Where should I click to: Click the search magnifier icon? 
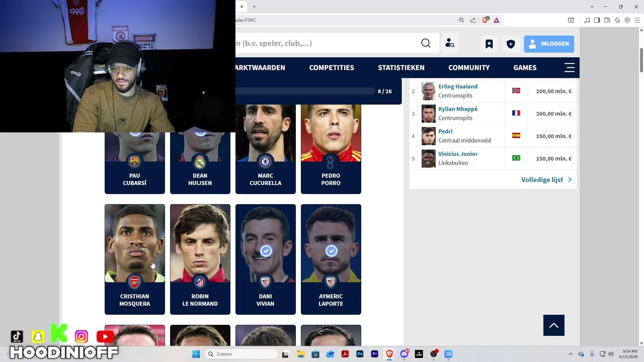426,43
